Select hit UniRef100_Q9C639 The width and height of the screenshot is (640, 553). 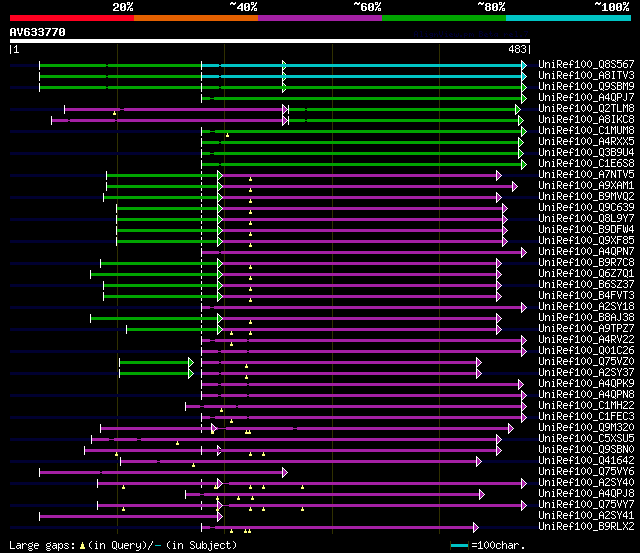pyautogui.click(x=586, y=208)
